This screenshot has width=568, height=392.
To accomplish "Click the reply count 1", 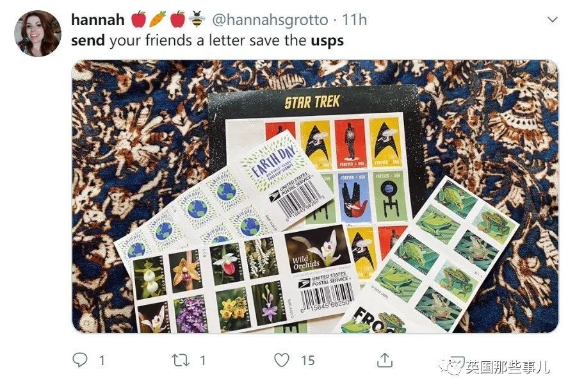I will (102, 361).
